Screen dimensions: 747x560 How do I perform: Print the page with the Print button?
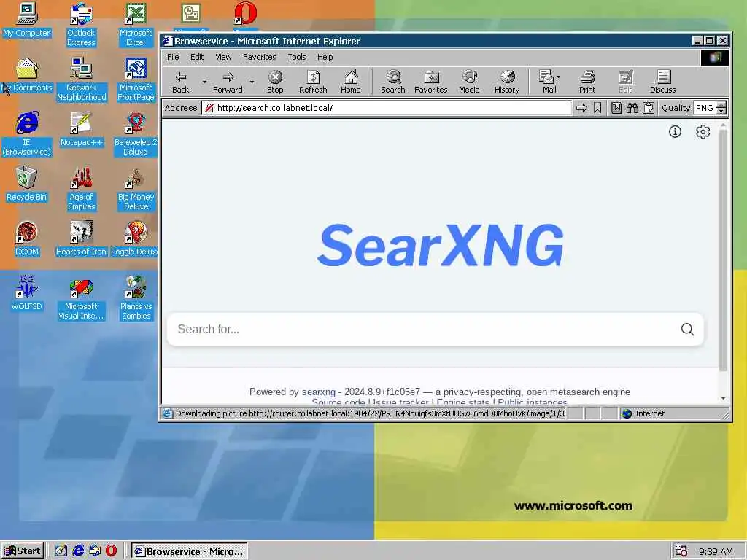point(587,82)
